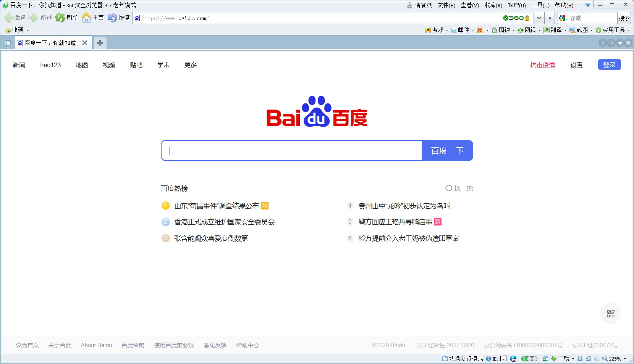
Task: Open 设置 settings link on Baidu
Action: pyautogui.click(x=577, y=65)
